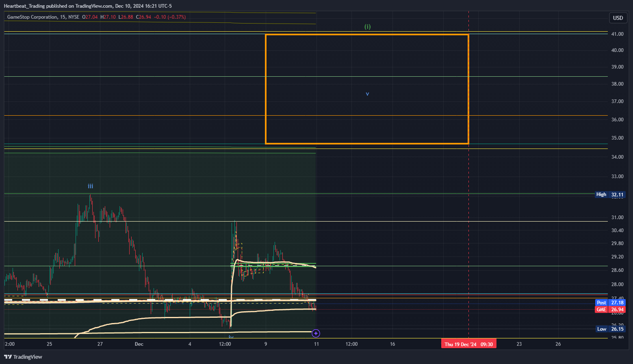Image resolution: width=633 pixels, height=364 pixels.
Task: Click the '4' date on time axis
Action: (190, 344)
